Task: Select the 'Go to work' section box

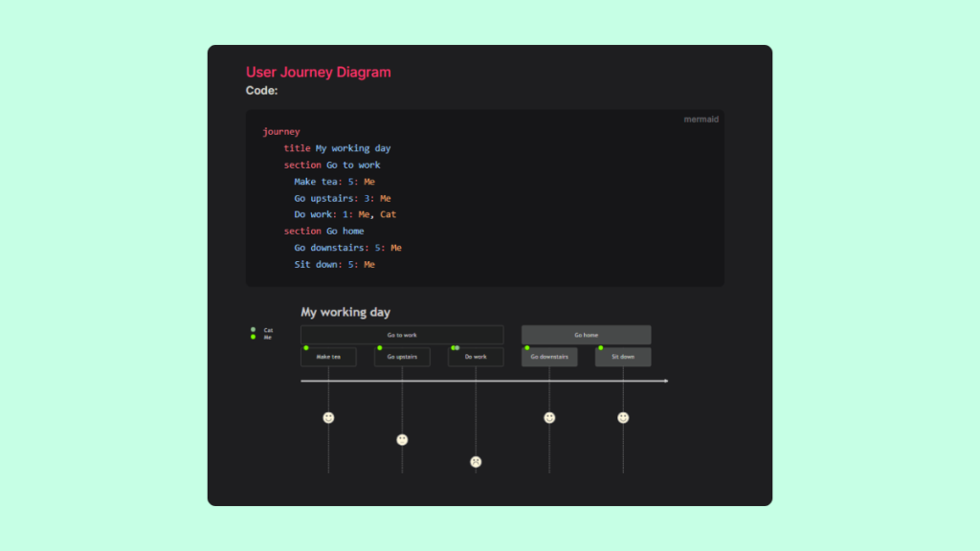Action: [402, 335]
